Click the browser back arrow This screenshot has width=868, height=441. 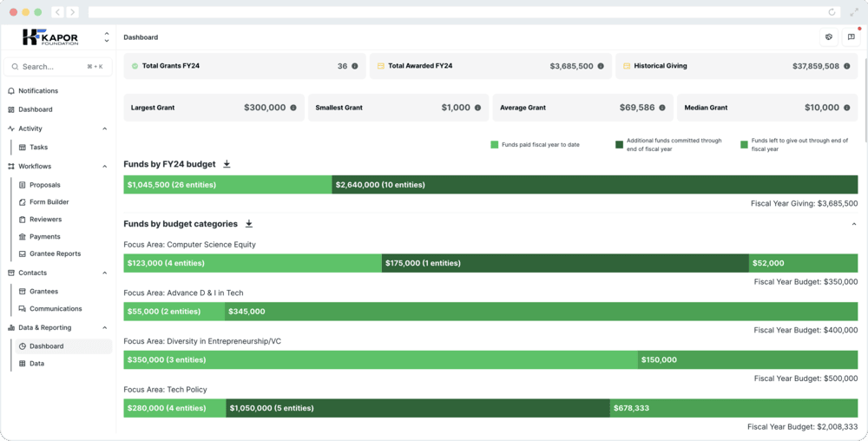[x=57, y=12]
